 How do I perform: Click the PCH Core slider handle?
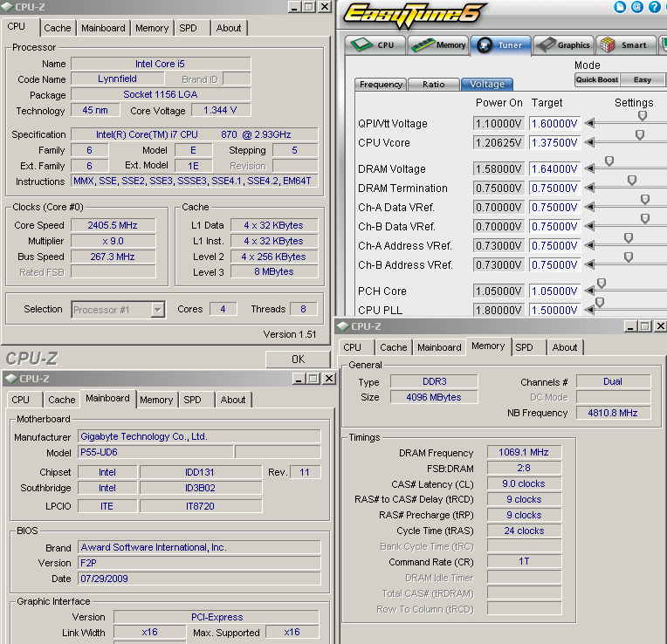coord(602,283)
